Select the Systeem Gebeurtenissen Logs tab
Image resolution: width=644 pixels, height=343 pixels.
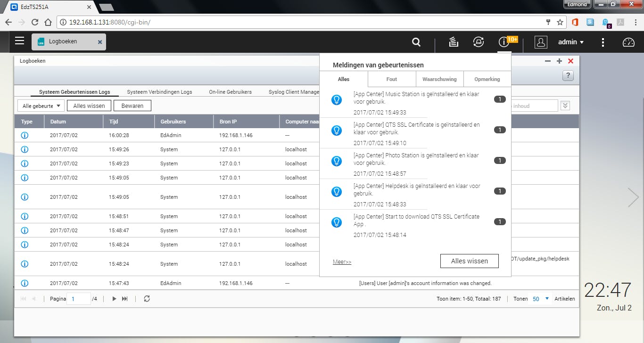click(74, 92)
